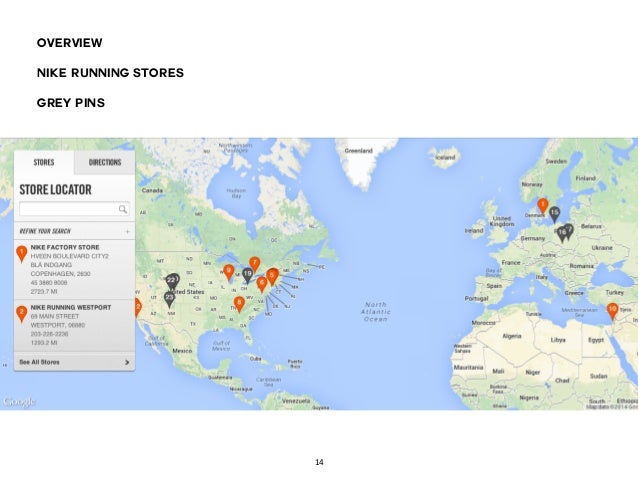Click the Greenland label on the map
The height and width of the screenshot is (479, 638).
click(358, 151)
